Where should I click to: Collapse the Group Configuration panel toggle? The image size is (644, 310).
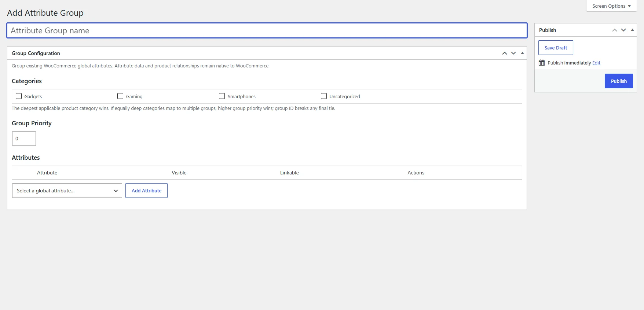tap(522, 53)
